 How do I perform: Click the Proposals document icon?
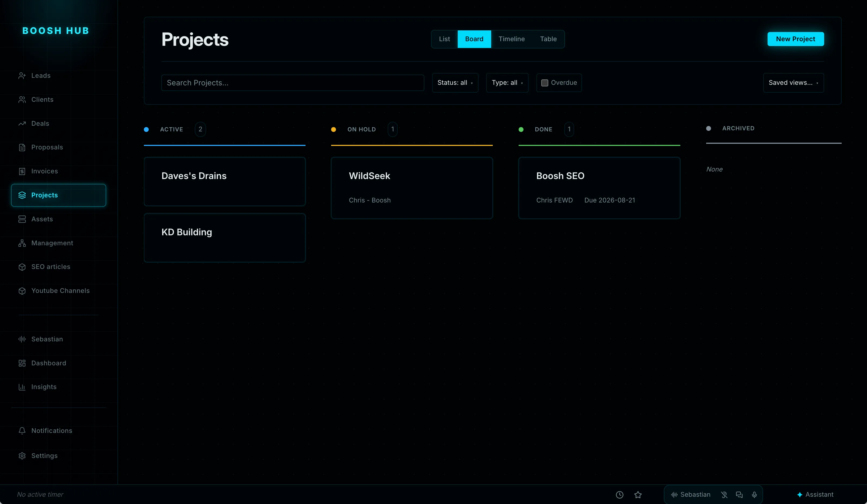(x=22, y=148)
